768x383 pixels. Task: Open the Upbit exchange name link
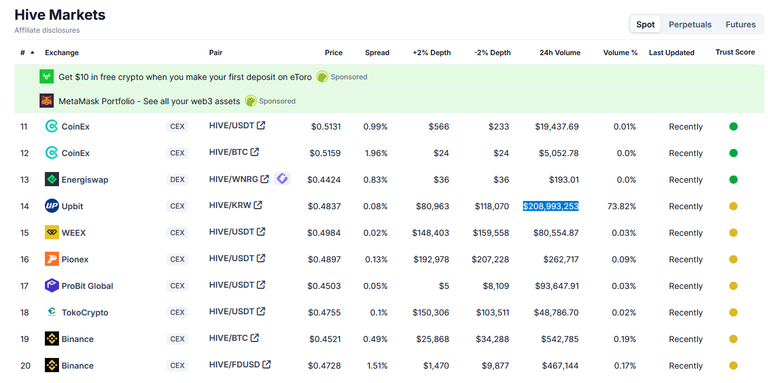coord(72,206)
